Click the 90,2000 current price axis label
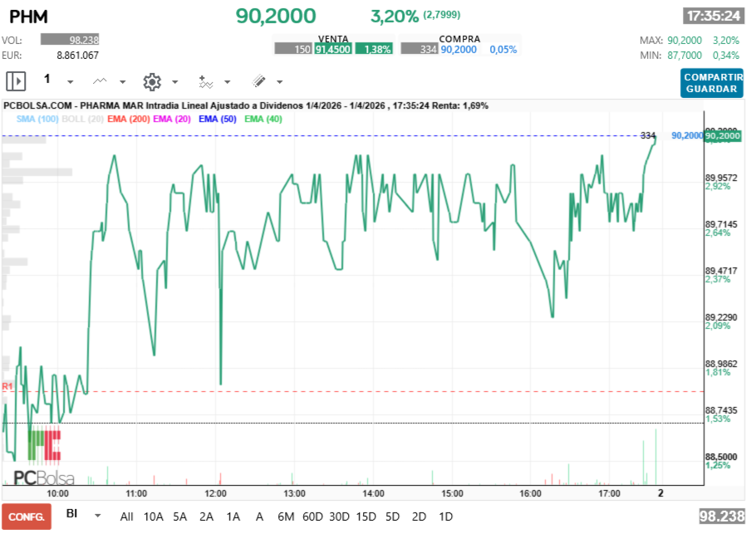Screen dimensions: 756x534 pos(721,135)
